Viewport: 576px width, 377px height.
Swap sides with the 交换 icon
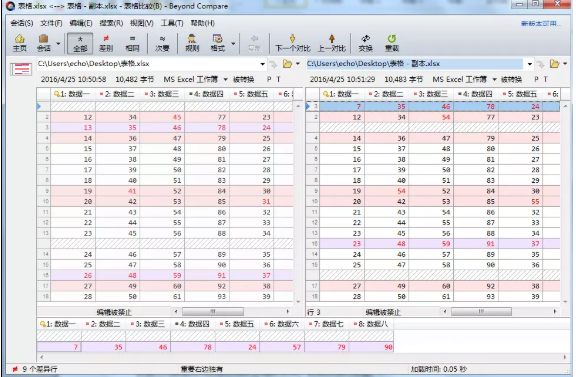[x=366, y=43]
